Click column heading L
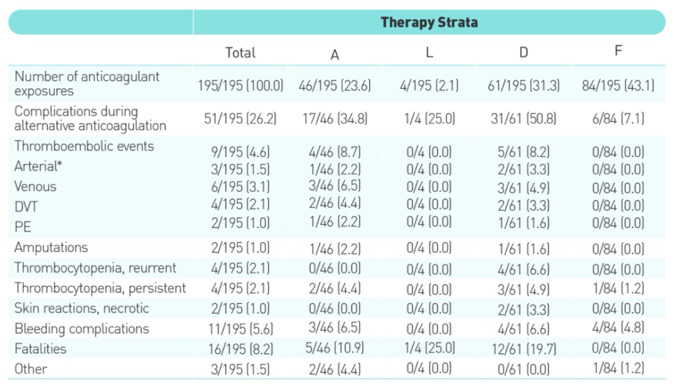 pyautogui.click(x=429, y=52)
